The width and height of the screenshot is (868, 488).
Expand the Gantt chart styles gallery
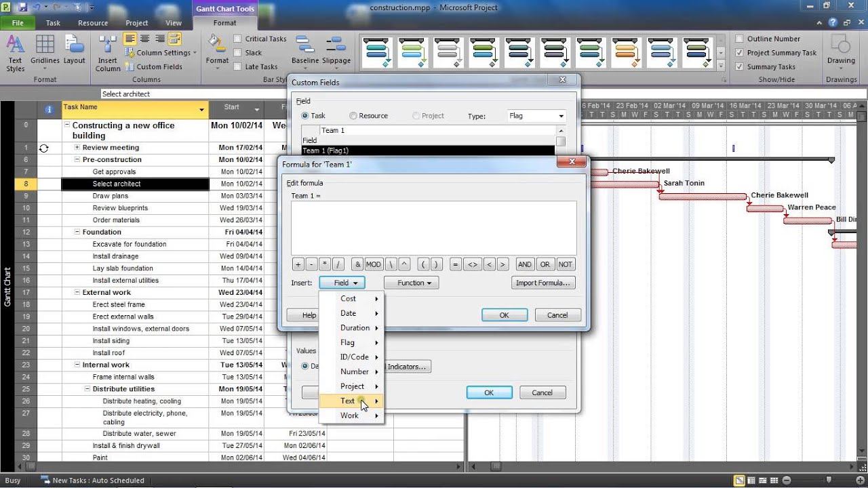(x=719, y=64)
